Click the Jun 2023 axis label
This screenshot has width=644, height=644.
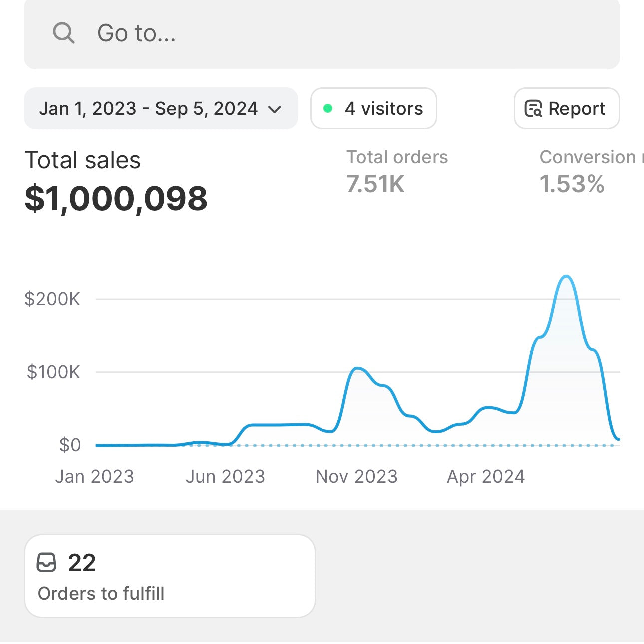pos(225,477)
